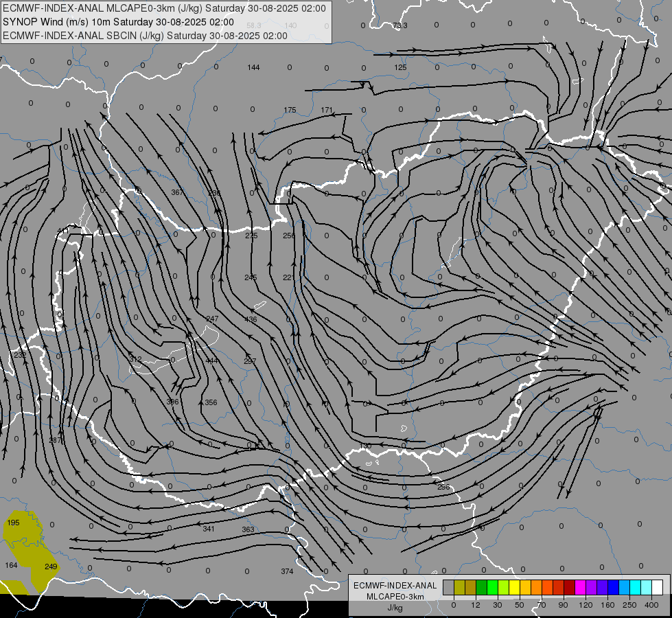Click the white swatch at legend end

coord(658,587)
